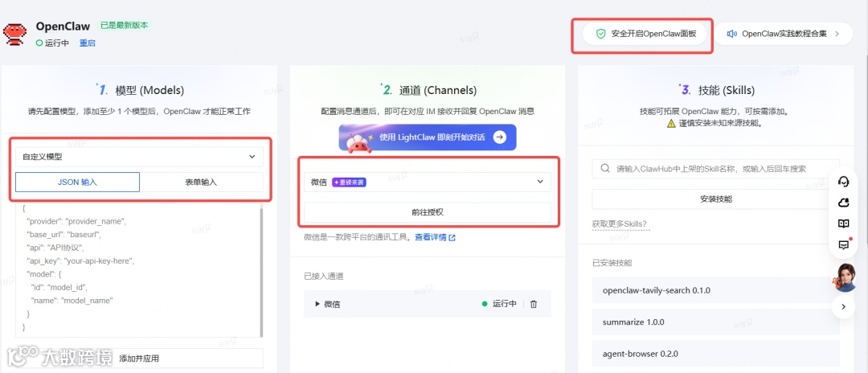This screenshot has width=868, height=373.
Task: Click the arrow icon on LightClaw banner
Action: click(x=499, y=137)
